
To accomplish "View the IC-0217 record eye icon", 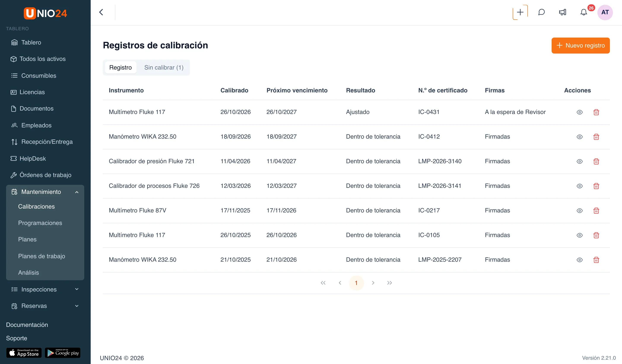I will pyautogui.click(x=579, y=210).
